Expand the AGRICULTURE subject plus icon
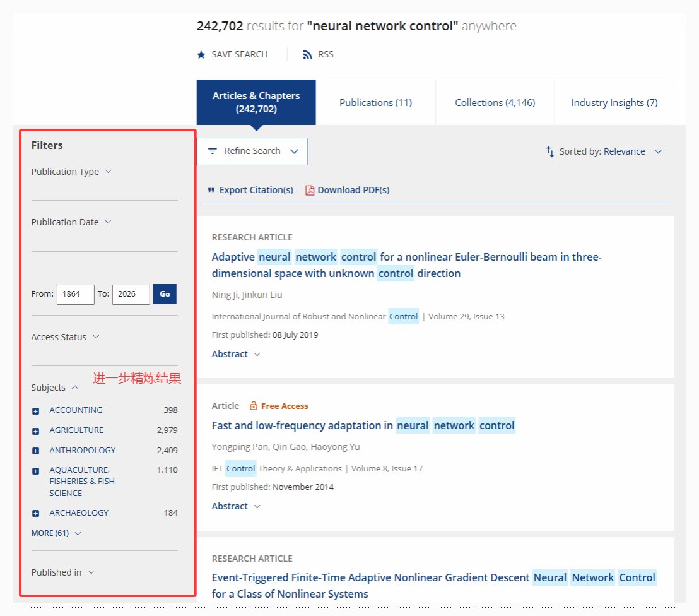Screen dimensions: 699x616 (x=36, y=431)
